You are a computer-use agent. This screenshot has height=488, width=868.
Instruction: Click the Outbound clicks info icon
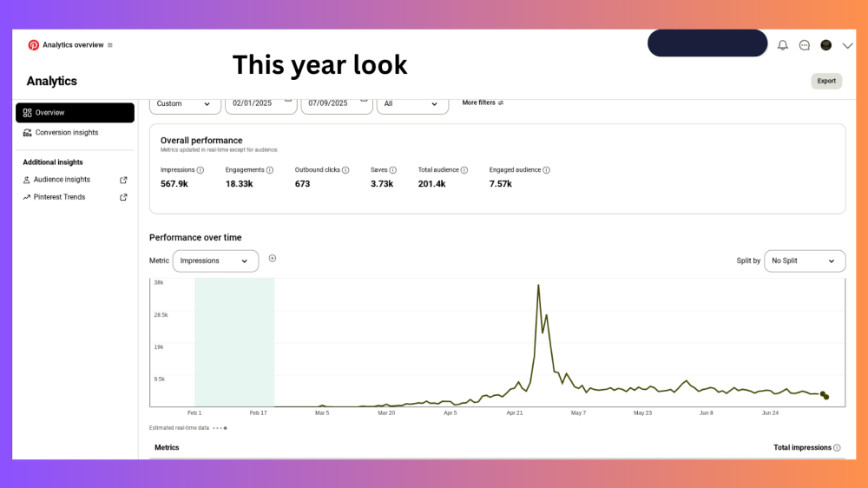pyautogui.click(x=345, y=170)
